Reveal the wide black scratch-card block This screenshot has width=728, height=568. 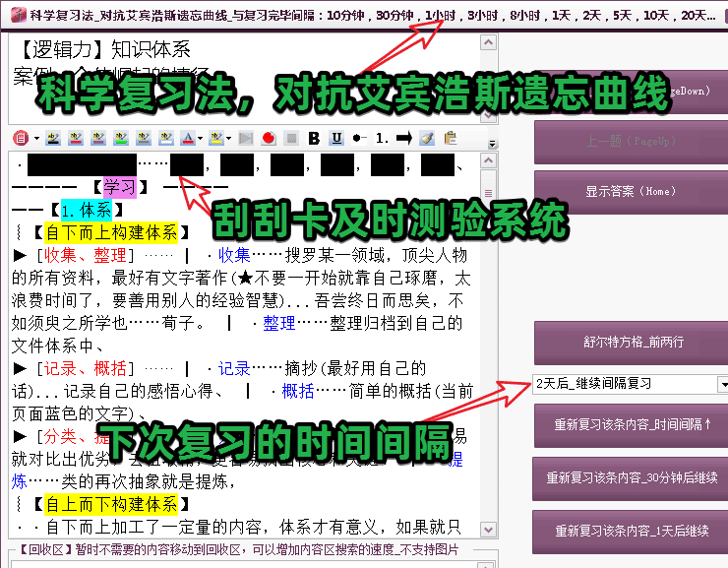pos(83,164)
